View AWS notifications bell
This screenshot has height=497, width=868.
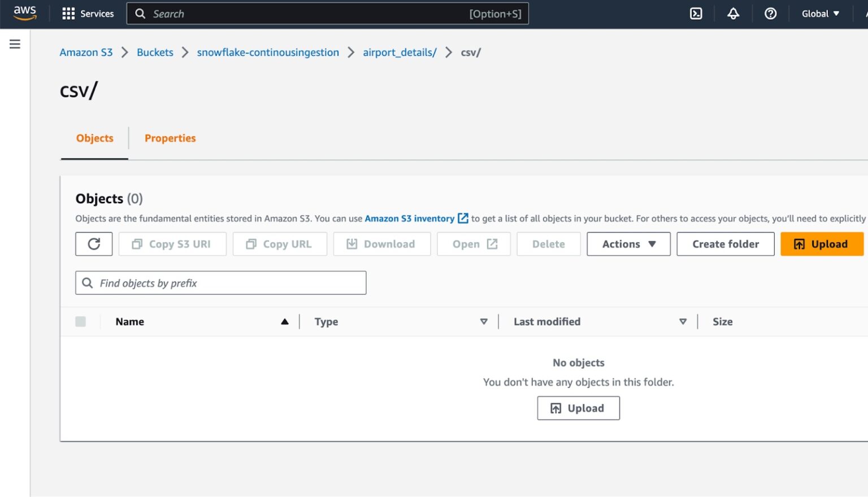coord(733,14)
